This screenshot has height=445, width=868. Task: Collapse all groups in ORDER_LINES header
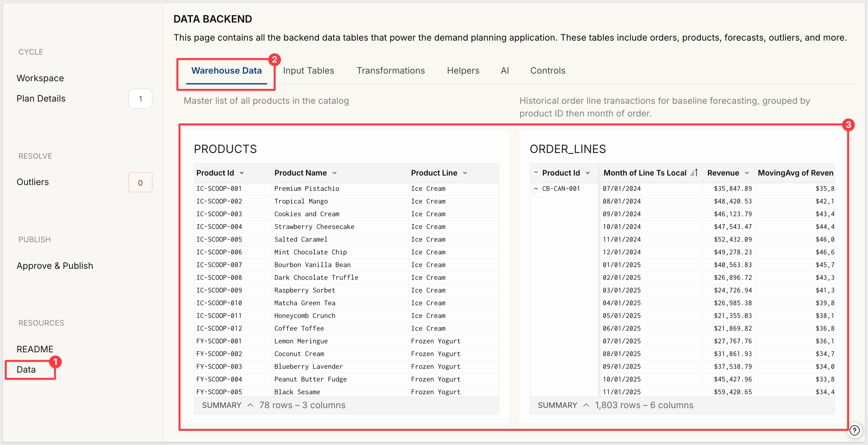pos(536,172)
